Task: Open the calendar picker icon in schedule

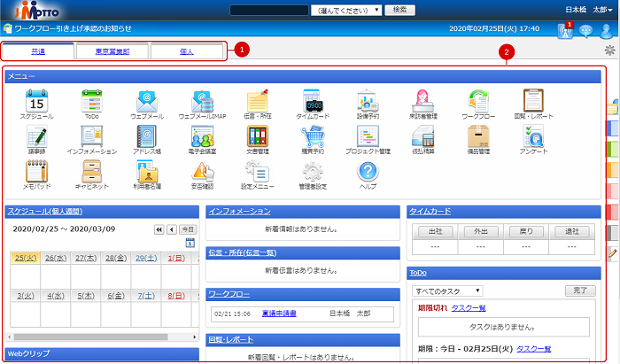Action: tap(190, 243)
